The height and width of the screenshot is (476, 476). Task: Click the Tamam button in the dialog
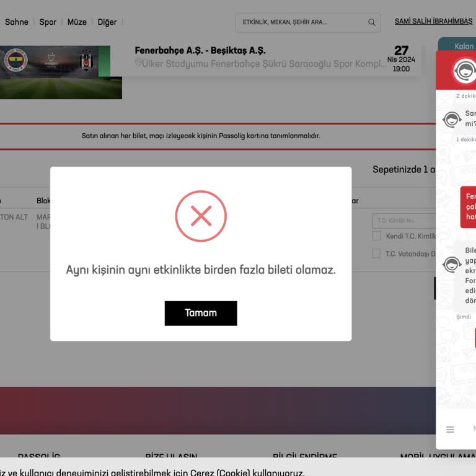point(201,313)
